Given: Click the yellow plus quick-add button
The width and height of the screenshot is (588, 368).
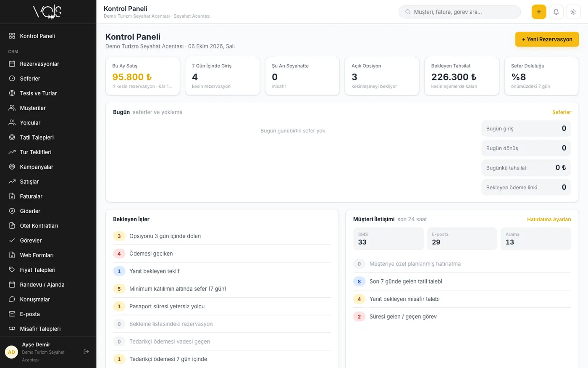Looking at the screenshot, I should 539,12.
